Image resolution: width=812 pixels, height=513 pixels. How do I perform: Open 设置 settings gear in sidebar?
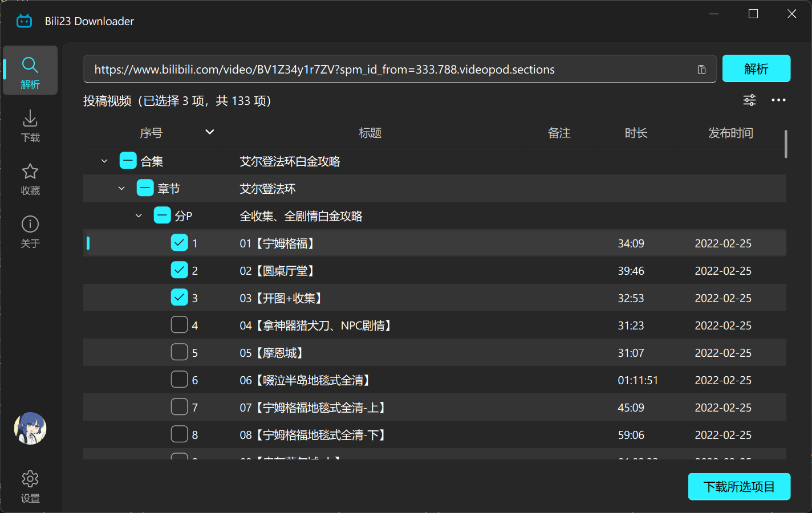[x=30, y=486]
